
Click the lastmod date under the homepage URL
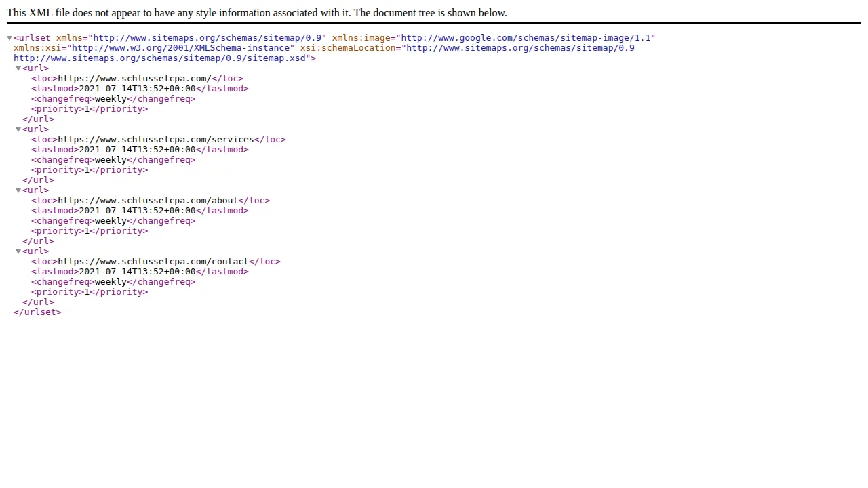137,89
